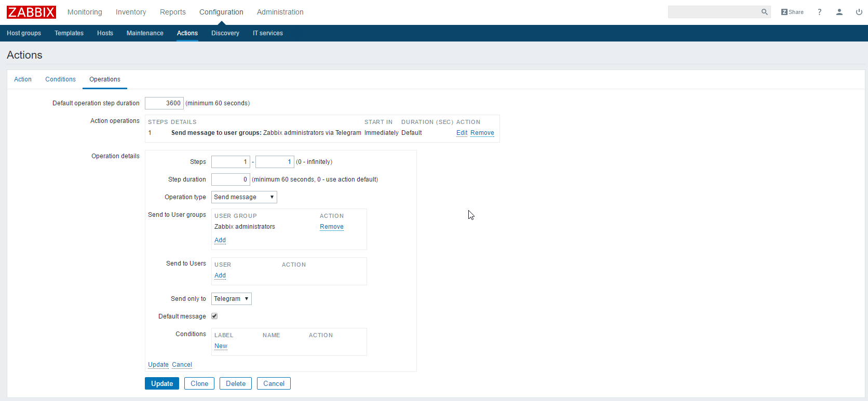Focus the Default operation step duration field
The width and height of the screenshot is (868, 401).
[164, 103]
